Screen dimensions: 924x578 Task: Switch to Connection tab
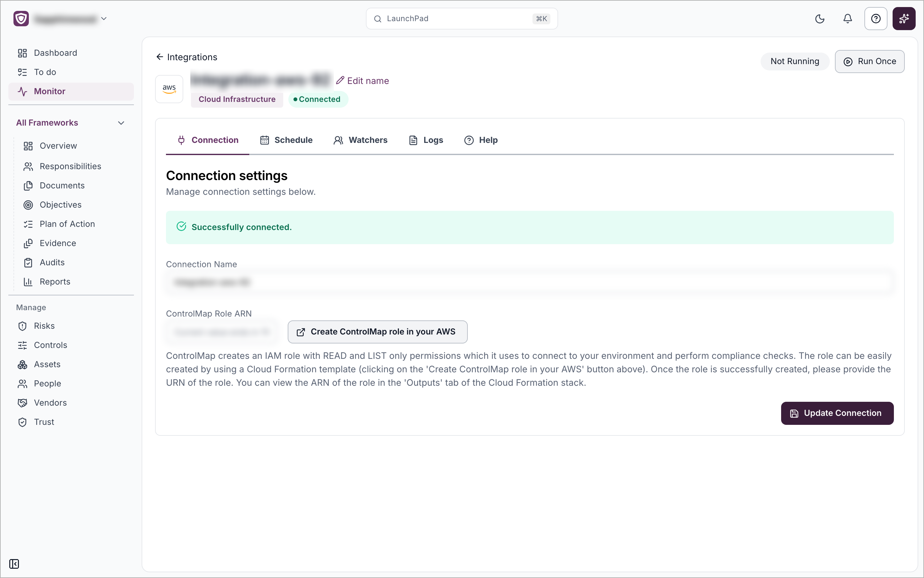(x=208, y=140)
